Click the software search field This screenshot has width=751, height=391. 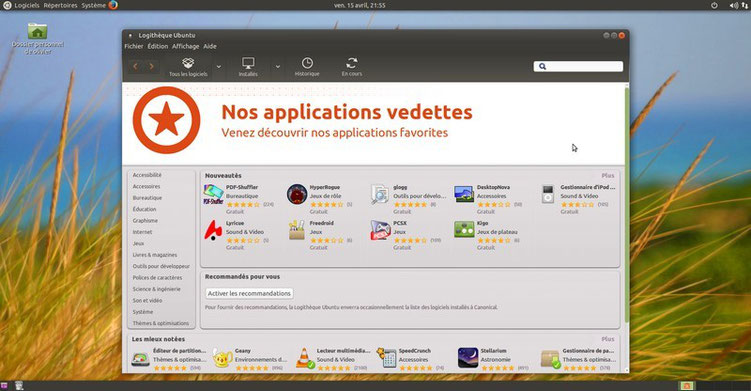point(578,66)
